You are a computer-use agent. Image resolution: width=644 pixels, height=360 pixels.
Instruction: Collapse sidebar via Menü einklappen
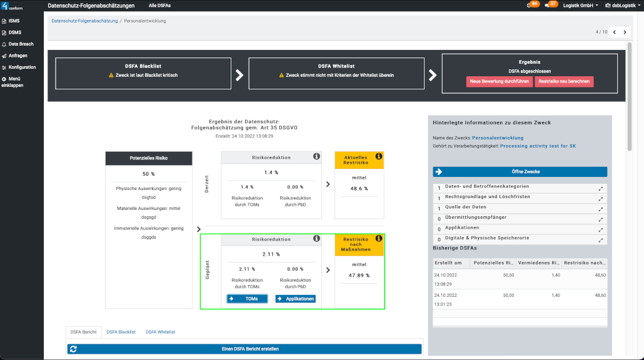pyautogui.click(x=13, y=82)
